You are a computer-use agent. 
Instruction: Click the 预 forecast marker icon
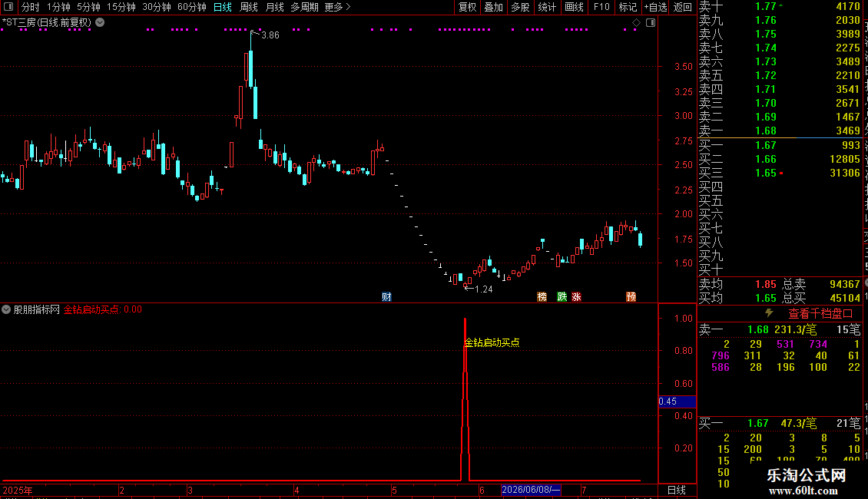click(x=631, y=297)
